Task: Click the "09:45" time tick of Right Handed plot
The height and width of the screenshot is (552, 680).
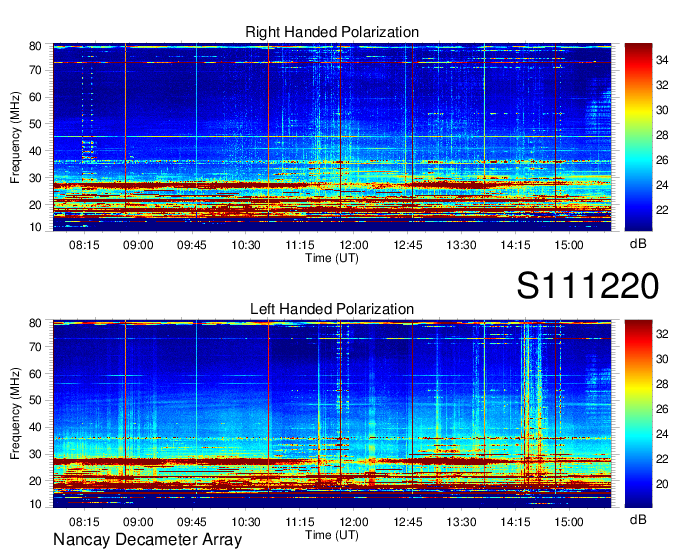Action: pos(192,245)
